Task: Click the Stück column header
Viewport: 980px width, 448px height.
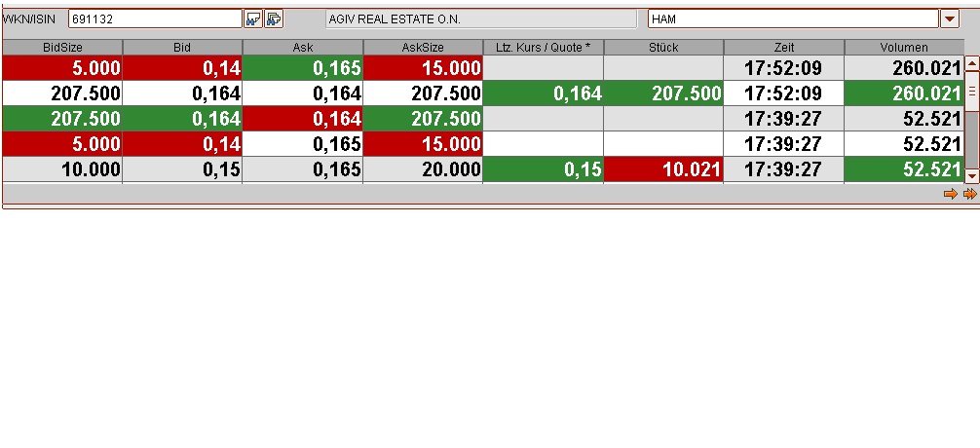Action: 663,48
